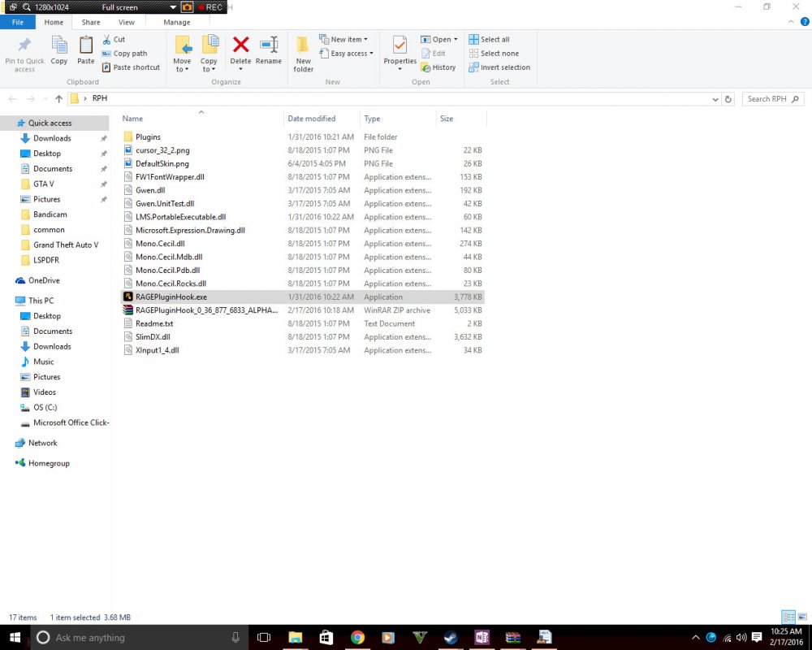
Task: Click Cut in the Clipboard group
Action: click(114, 39)
